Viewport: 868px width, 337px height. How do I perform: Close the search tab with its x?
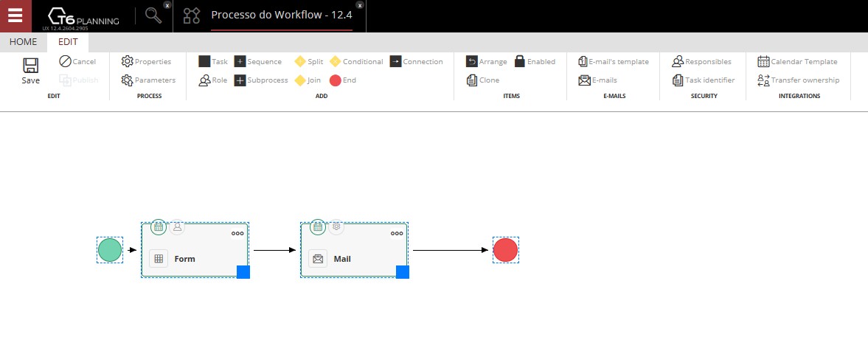click(x=167, y=5)
